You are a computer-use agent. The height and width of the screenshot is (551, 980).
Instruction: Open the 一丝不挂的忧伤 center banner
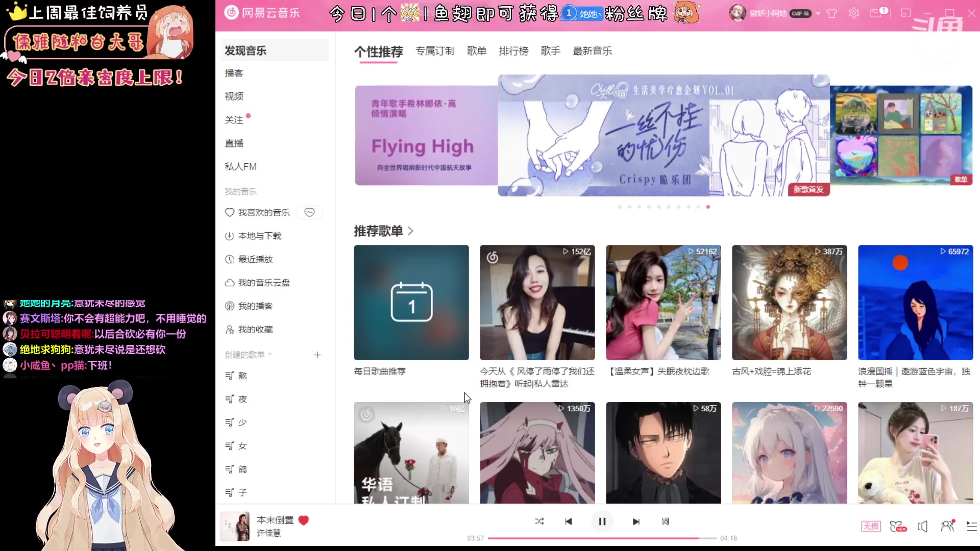664,135
